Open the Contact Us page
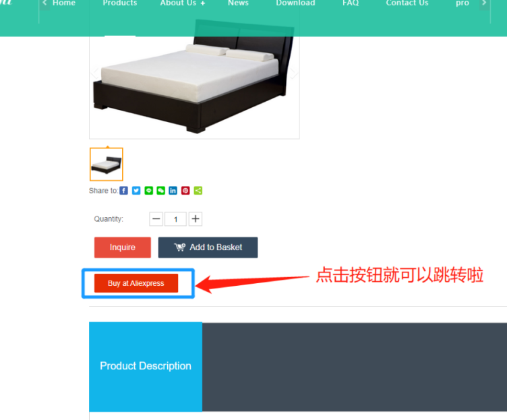The width and height of the screenshot is (507, 420). 407,3
